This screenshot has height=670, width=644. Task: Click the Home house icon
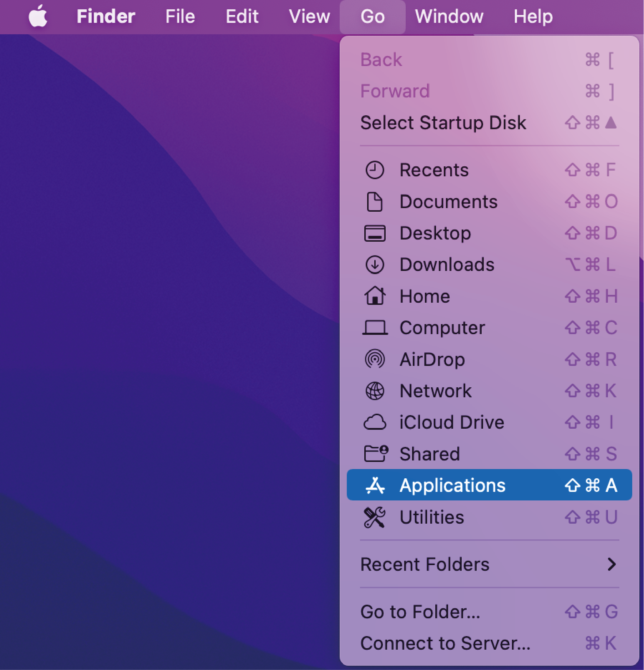click(x=375, y=296)
